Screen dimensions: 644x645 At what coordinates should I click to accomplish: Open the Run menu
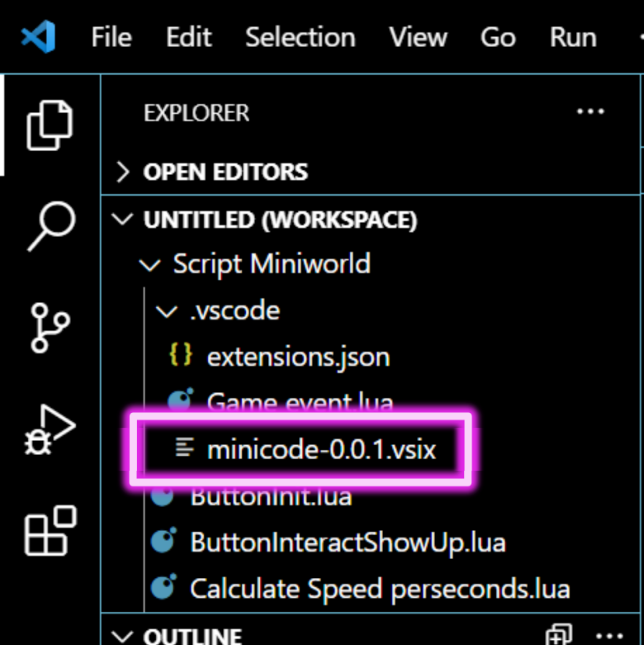[573, 37]
